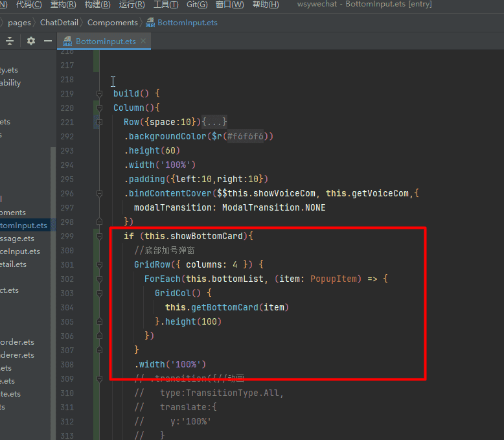Click Compoments in the breadcrumb path
Screen dimensions: 504x440
click(112, 23)
